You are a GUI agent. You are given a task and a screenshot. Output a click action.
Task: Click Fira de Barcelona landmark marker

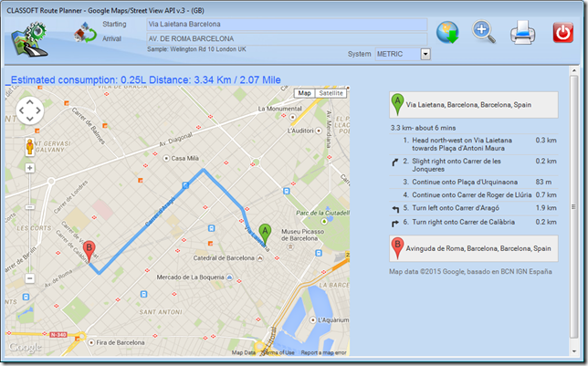pyautogui.click(x=91, y=343)
